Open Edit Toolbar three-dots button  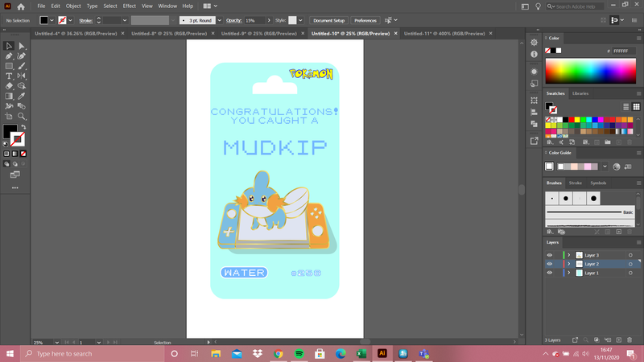coord(15,187)
